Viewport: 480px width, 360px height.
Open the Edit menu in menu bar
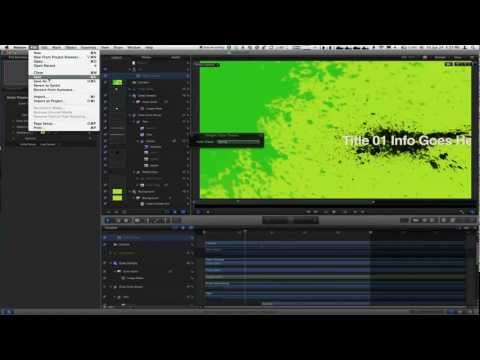44,47
